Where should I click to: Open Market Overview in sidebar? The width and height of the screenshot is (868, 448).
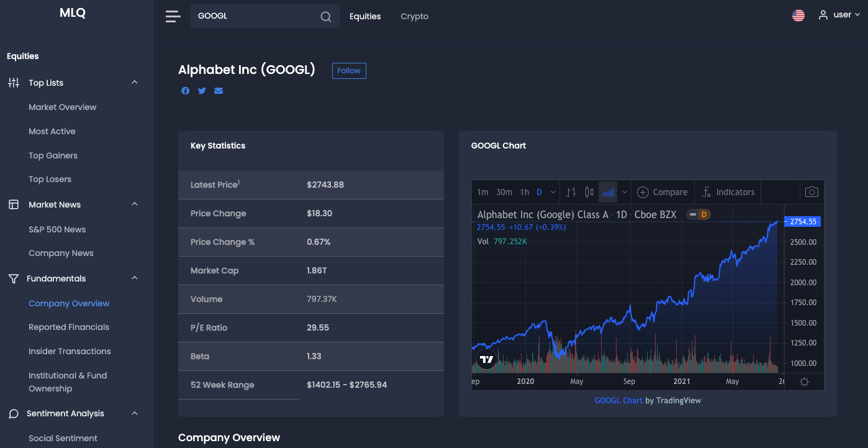point(63,107)
